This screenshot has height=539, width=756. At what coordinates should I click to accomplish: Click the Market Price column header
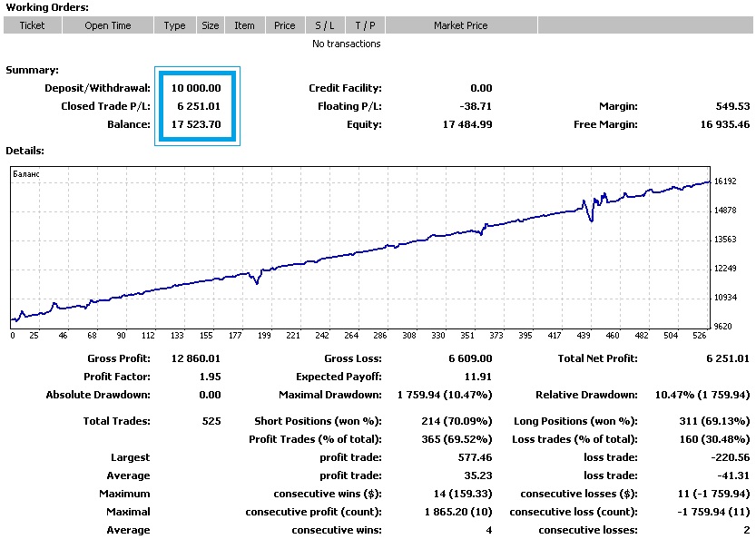(x=461, y=25)
